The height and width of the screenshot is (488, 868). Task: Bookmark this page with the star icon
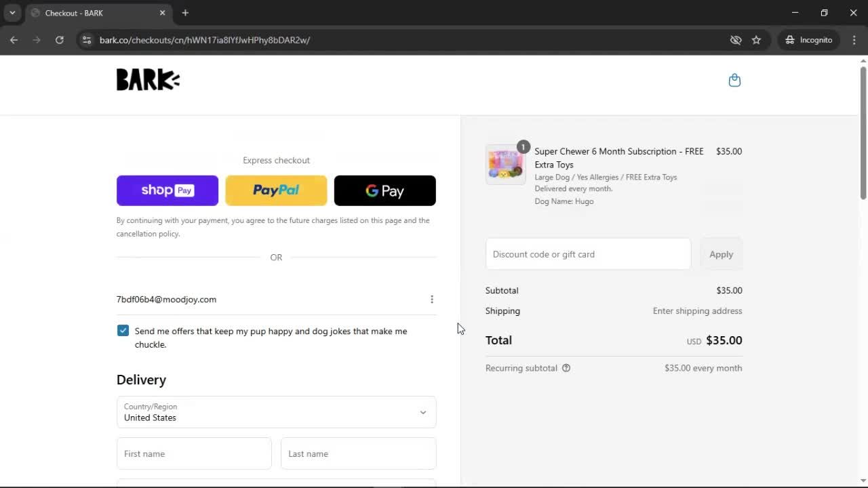pos(756,40)
